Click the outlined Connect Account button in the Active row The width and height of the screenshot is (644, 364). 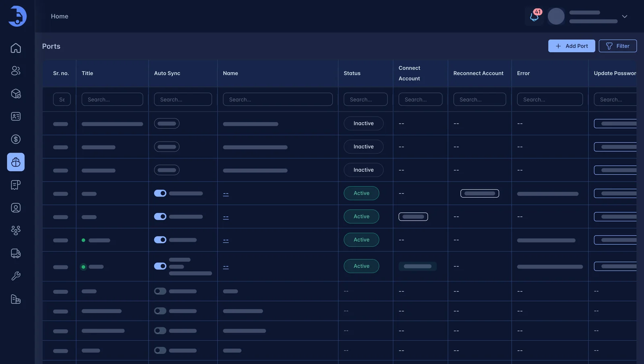point(413,217)
